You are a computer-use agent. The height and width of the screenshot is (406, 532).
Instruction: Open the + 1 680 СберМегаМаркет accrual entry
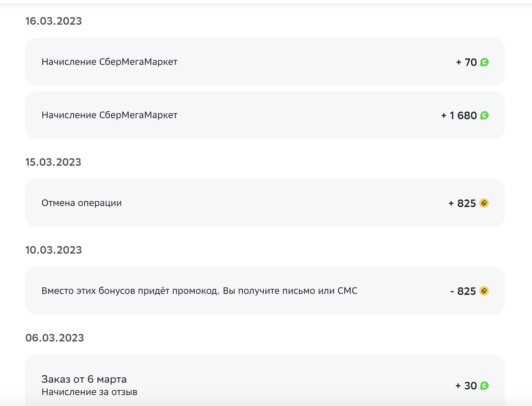click(x=265, y=115)
